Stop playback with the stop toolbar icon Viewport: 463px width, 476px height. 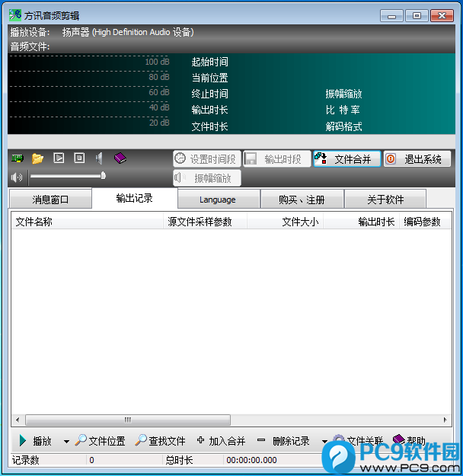(x=79, y=158)
